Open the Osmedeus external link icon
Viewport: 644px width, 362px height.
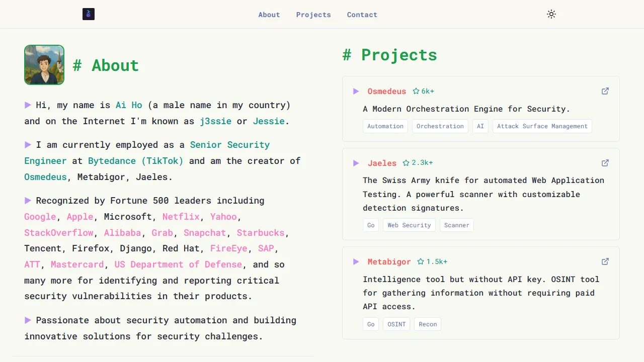click(605, 91)
